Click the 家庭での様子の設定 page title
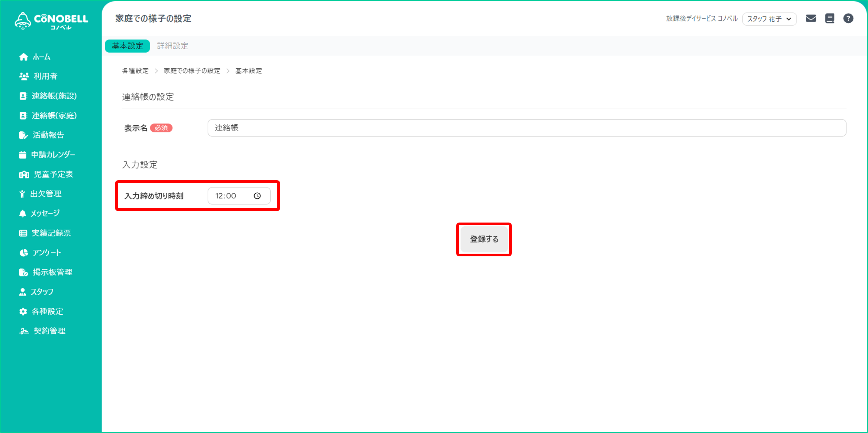868x433 pixels. 153,18
